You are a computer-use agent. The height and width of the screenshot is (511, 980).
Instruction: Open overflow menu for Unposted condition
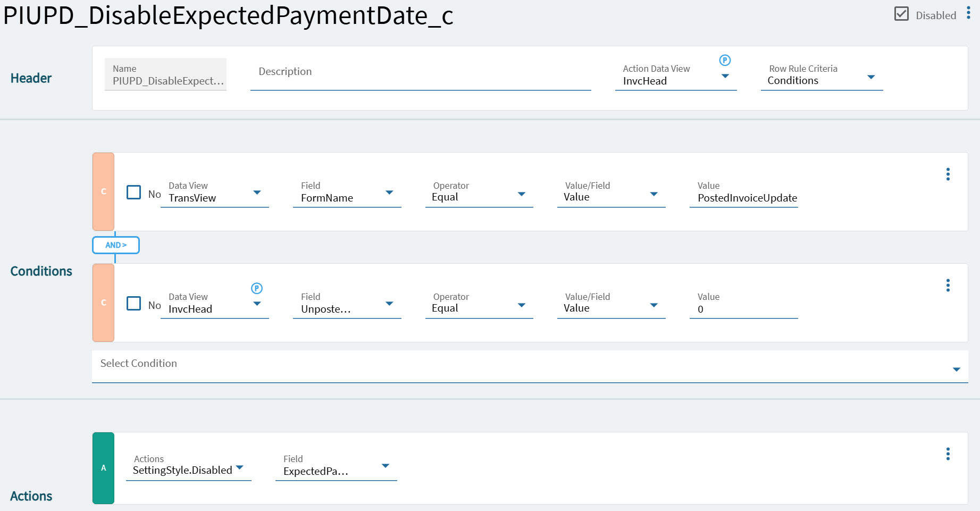(948, 286)
